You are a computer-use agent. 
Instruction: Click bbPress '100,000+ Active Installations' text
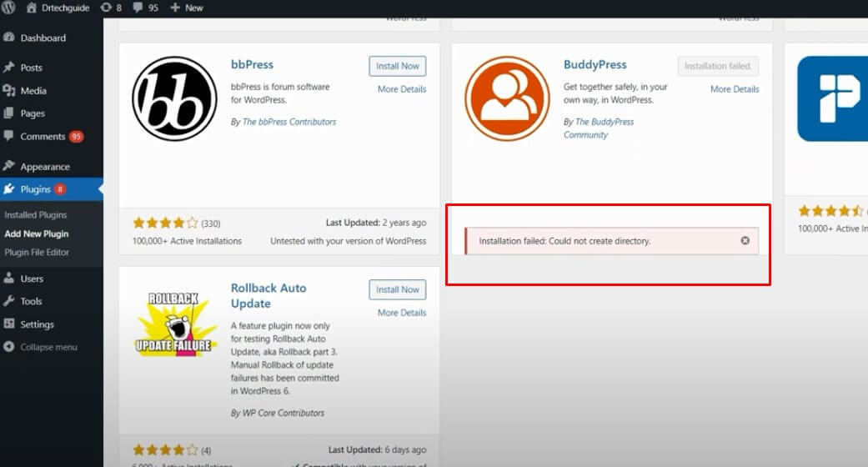(x=187, y=241)
